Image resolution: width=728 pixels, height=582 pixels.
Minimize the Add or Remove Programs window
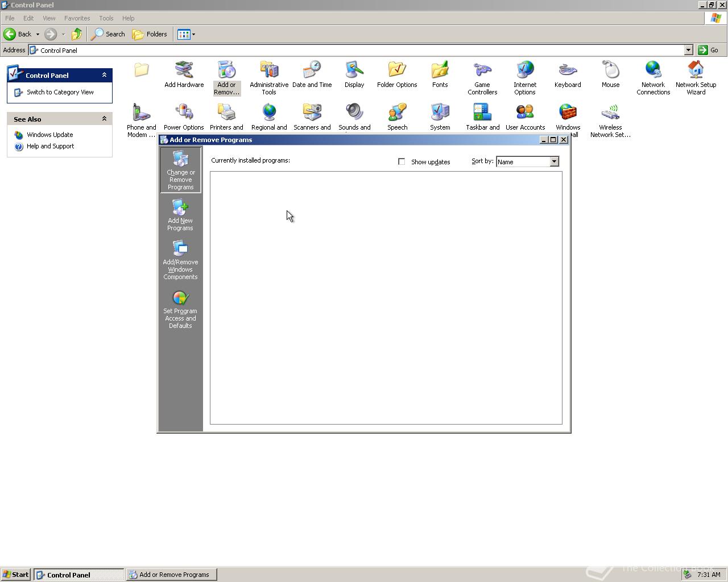[x=543, y=140]
